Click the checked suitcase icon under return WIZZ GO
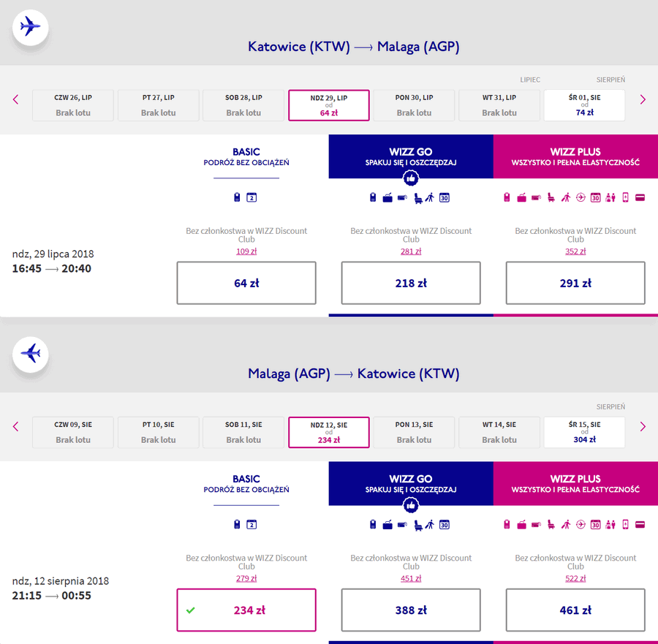 click(x=387, y=524)
